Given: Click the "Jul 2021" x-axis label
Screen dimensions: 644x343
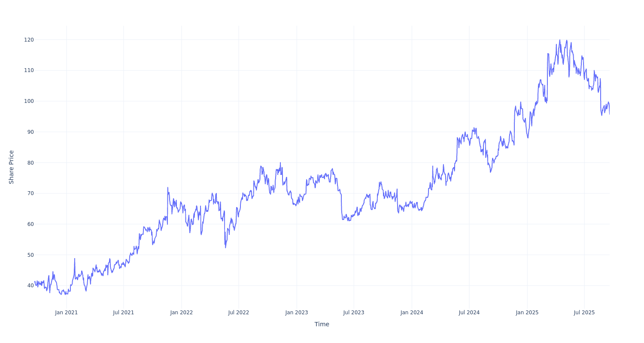Looking at the screenshot, I should [124, 313].
